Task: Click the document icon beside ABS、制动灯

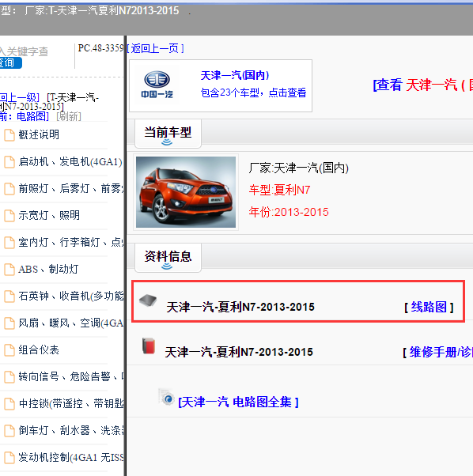Action: click(9, 270)
